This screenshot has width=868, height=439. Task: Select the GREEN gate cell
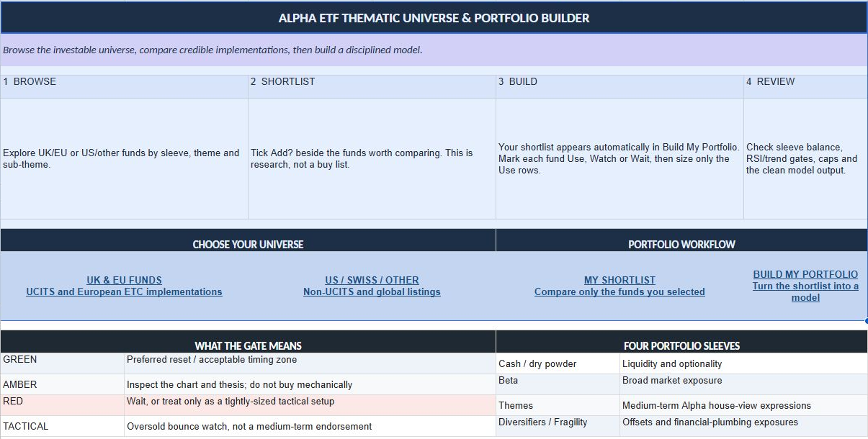coord(62,363)
